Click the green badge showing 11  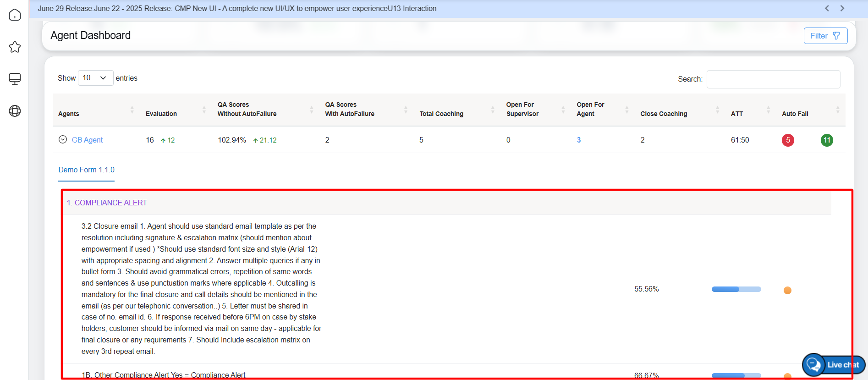tap(827, 140)
